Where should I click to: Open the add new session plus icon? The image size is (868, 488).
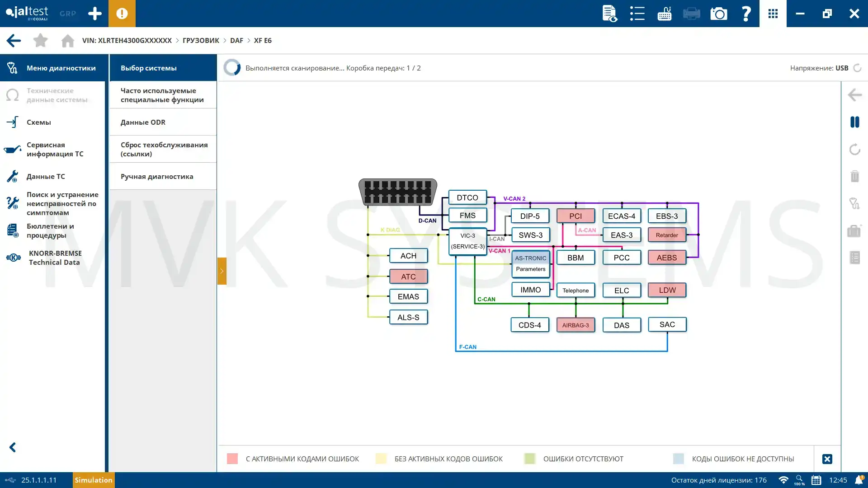pyautogui.click(x=95, y=14)
